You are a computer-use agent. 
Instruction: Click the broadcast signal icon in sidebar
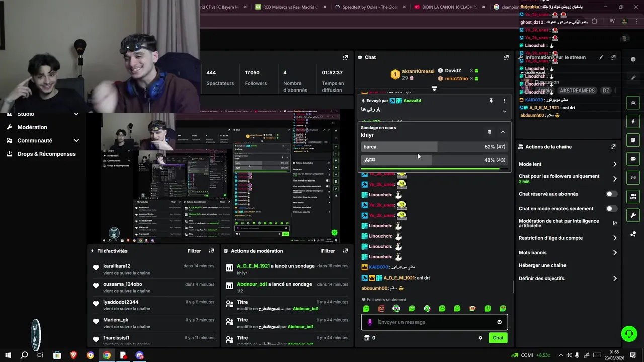[x=633, y=177]
